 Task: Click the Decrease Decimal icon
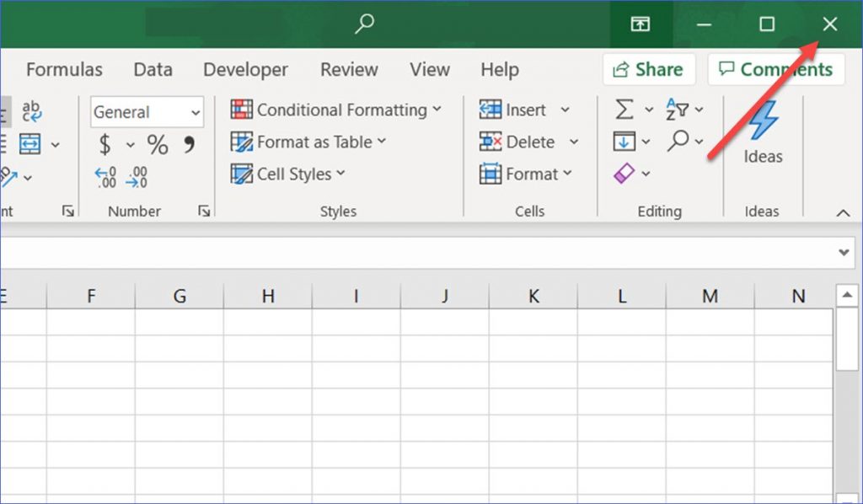pos(137,177)
